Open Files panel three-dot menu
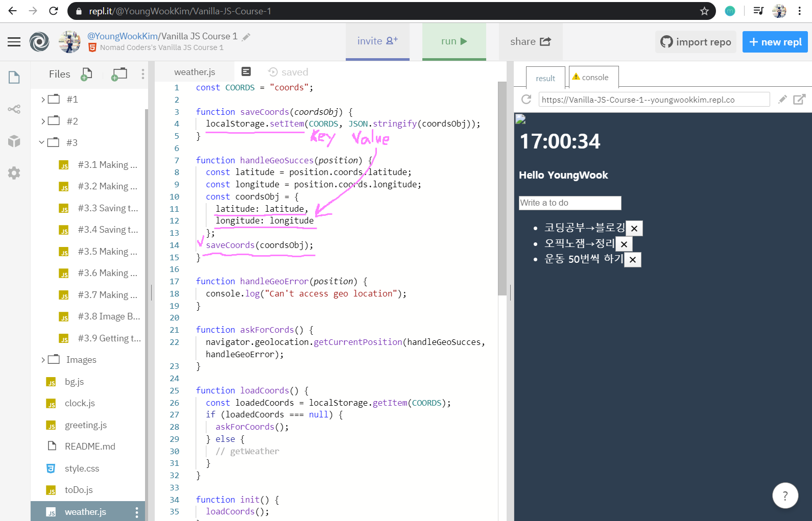812x521 pixels. click(143, 75)
